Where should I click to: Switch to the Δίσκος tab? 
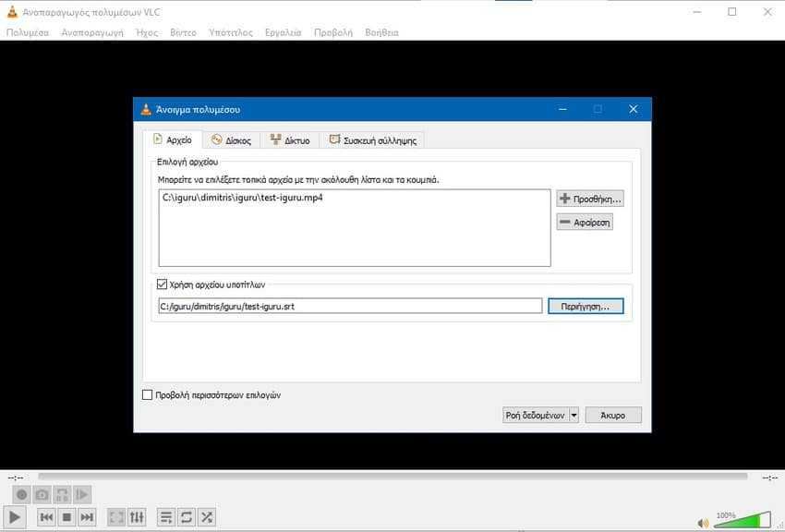click(231, 140)
